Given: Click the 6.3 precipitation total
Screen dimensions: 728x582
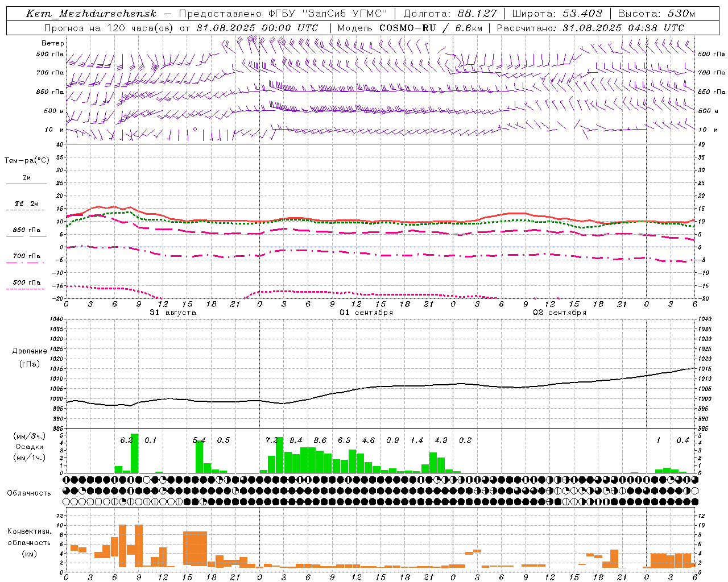Looking at the screenshot, I should [344, 440].
